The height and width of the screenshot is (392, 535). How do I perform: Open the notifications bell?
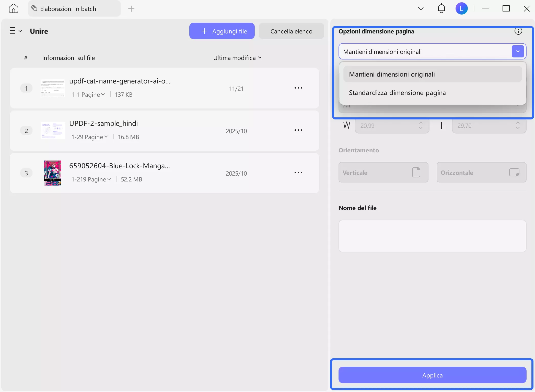[x=441, y=8]
